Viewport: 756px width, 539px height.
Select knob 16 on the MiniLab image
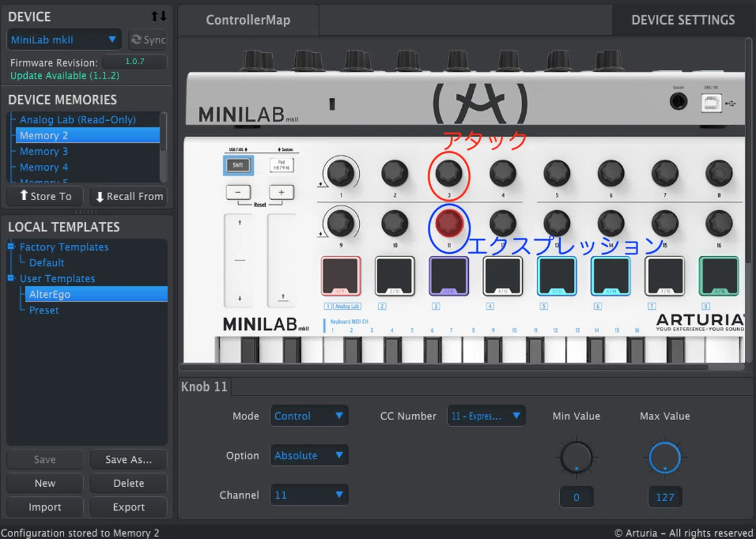pos(719,223)
